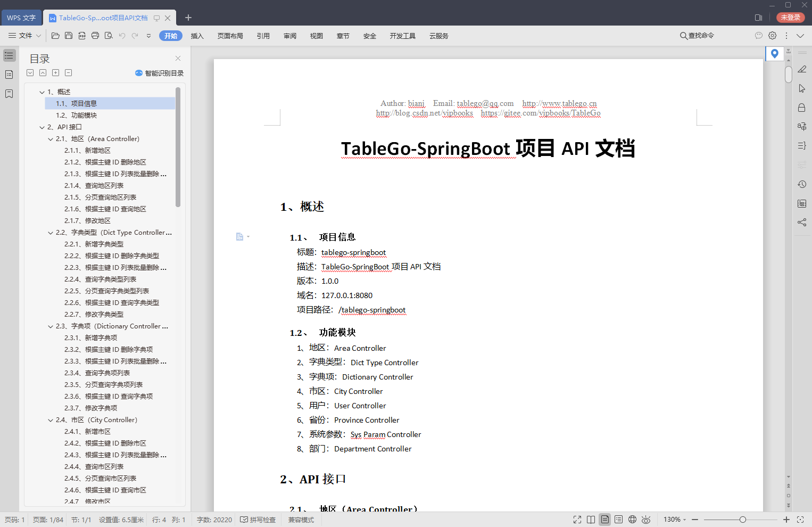Screen dimensions: 812x527
Task: Open the history clock icon in right sidebar
Action: tap(802, 184)
